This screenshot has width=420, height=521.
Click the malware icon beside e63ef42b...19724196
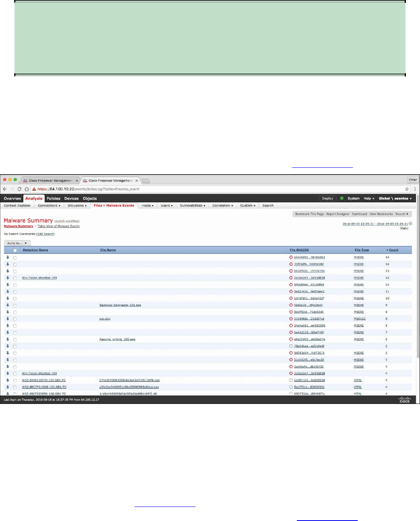[291, 271]
